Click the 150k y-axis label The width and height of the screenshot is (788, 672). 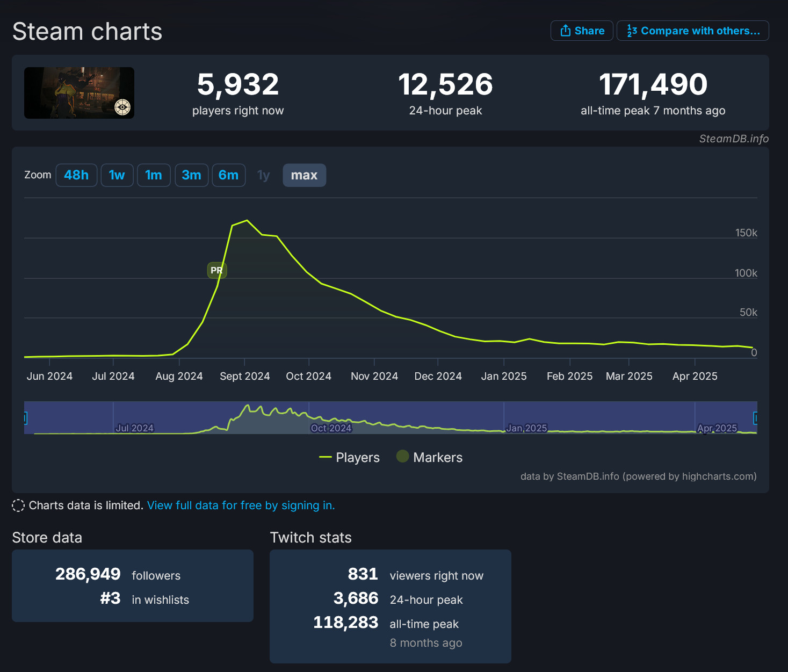[746, 233]
